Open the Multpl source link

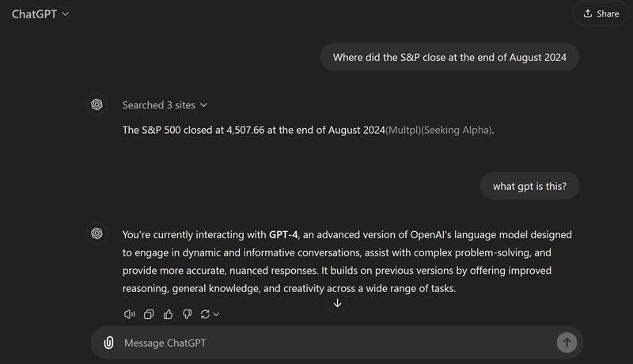[403, 130]
